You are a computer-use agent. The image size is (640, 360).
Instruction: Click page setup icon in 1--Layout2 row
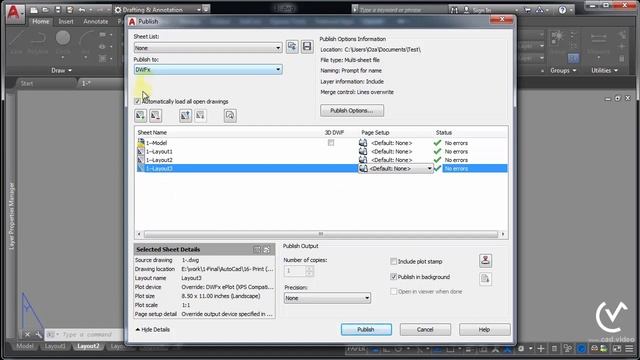click(363, 160)
